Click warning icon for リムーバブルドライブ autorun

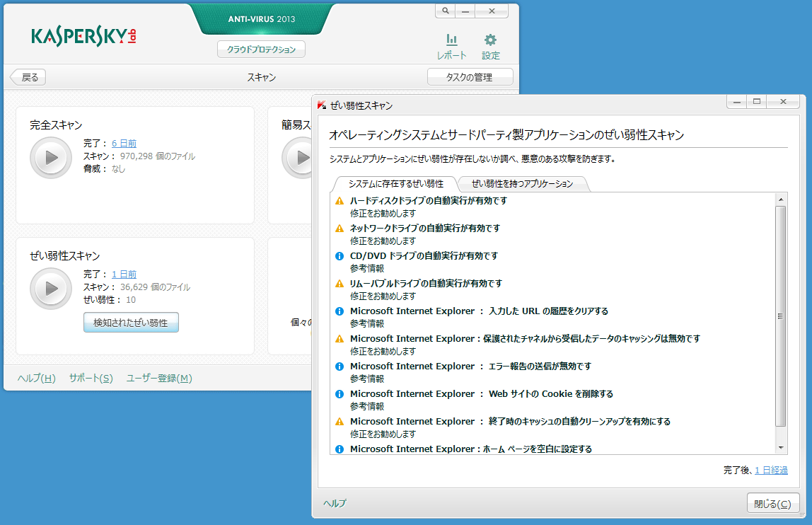[340, 284]
